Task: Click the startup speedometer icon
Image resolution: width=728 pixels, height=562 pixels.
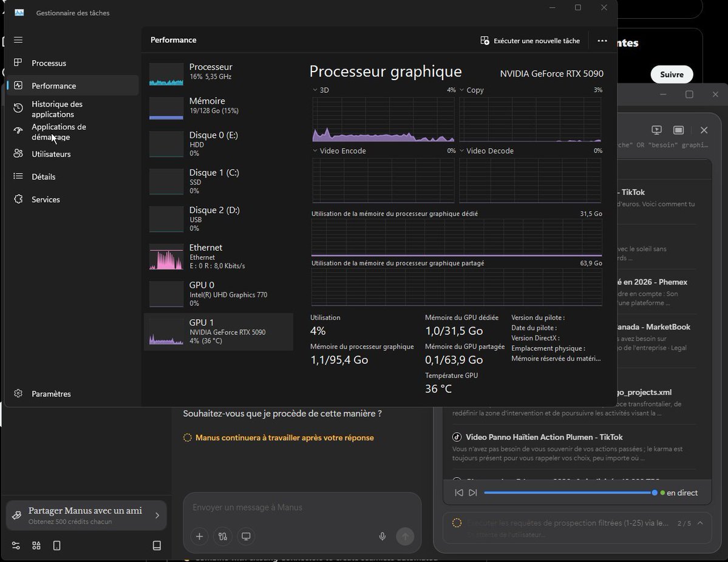Action: (x=18, y=130)
